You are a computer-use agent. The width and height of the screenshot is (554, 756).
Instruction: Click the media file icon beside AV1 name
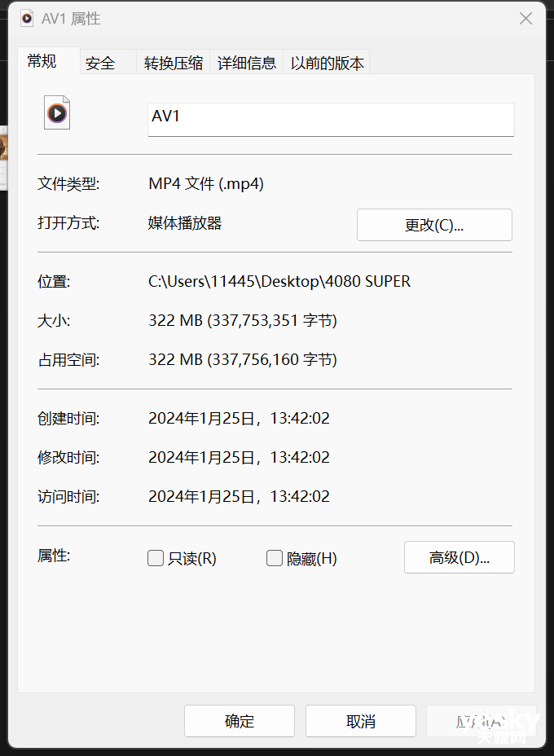pos(57,112)
